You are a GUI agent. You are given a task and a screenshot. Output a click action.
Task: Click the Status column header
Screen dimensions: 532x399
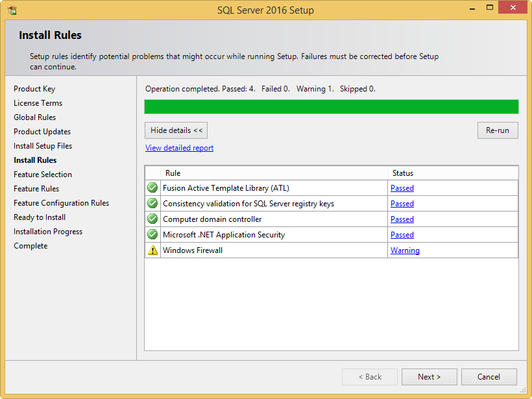point(453,173)
